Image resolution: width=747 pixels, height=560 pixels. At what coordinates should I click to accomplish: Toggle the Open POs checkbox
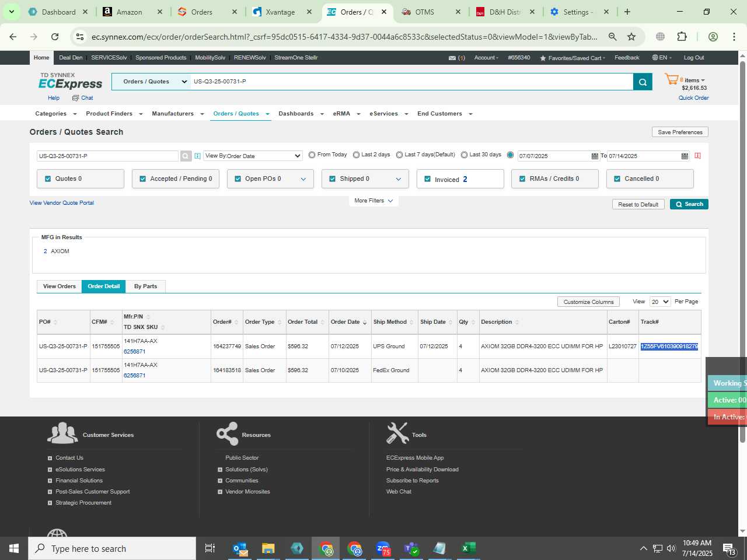[x=238, y=179]
